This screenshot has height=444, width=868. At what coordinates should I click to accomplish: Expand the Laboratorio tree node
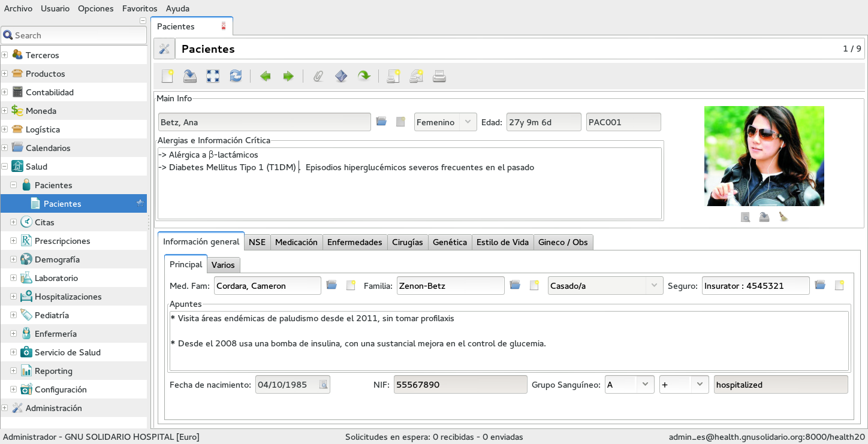click(14, 278)
